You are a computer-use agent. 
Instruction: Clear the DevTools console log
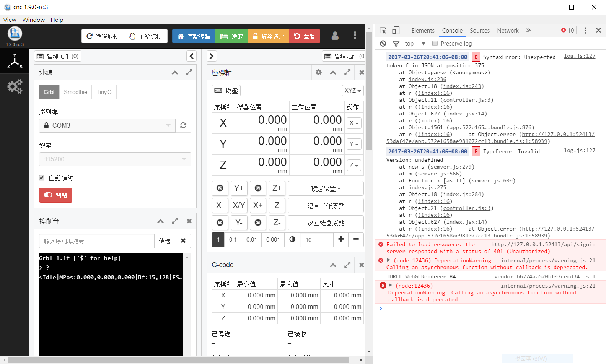pyautogui.click(x=383, y=44)
